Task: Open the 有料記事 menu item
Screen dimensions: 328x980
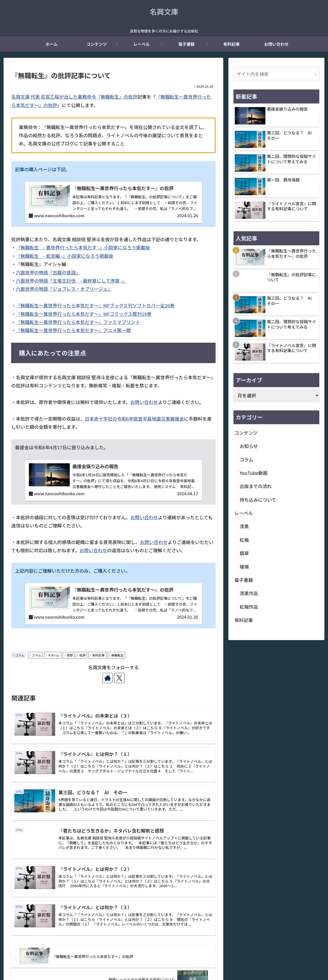Action: 231,44
